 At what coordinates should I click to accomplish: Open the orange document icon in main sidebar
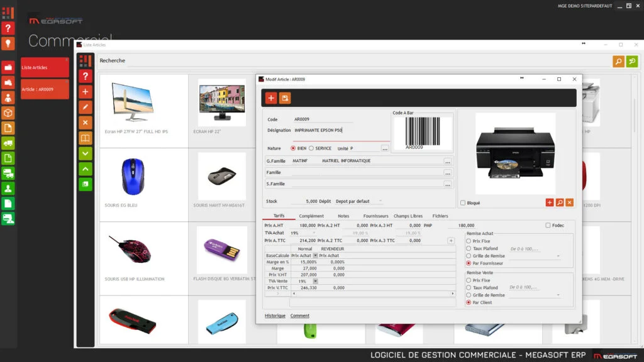click(x=8, y=128)
